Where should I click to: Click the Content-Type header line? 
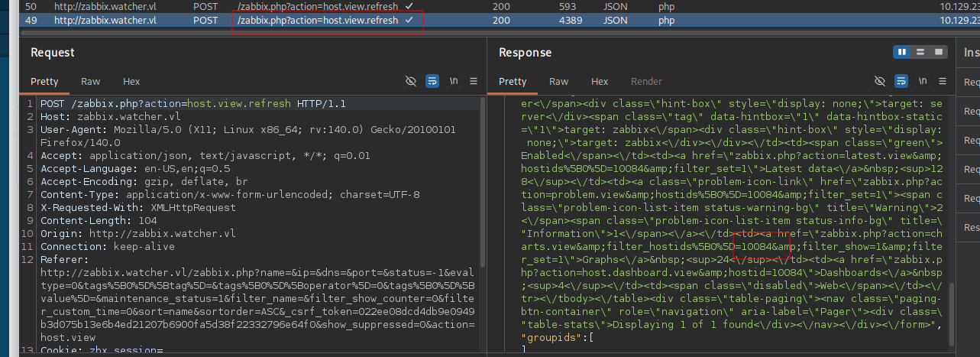click(229, 194)
